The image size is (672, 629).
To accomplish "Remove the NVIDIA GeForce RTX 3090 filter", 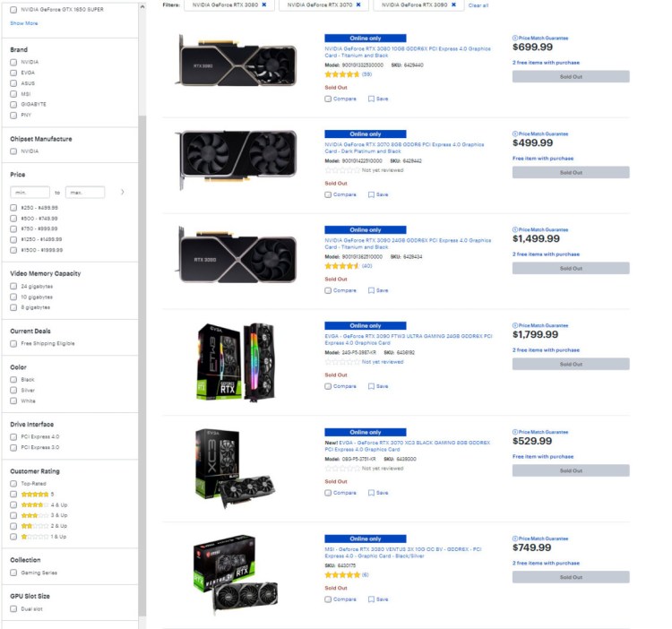I will pyautogui.click(x=453, y=4).
